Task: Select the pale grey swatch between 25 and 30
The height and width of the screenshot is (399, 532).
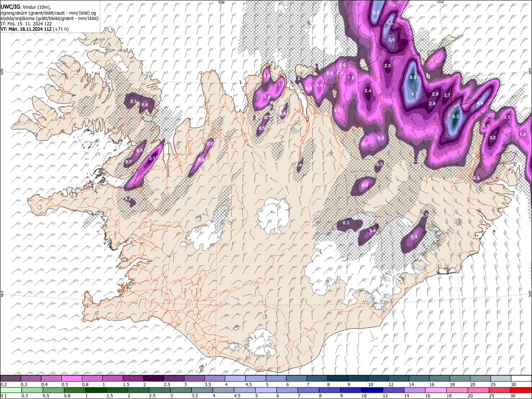Action: tap(501, 378)
